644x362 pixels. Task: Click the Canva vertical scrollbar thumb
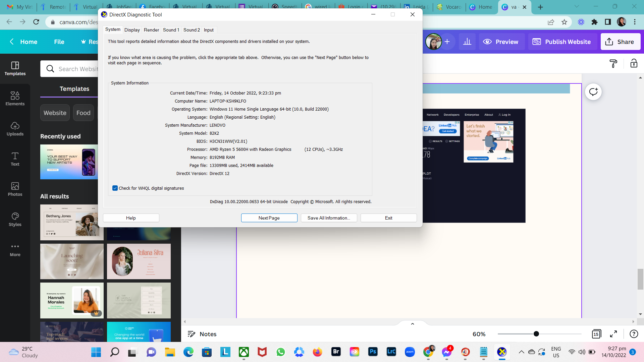click(640, 279)
